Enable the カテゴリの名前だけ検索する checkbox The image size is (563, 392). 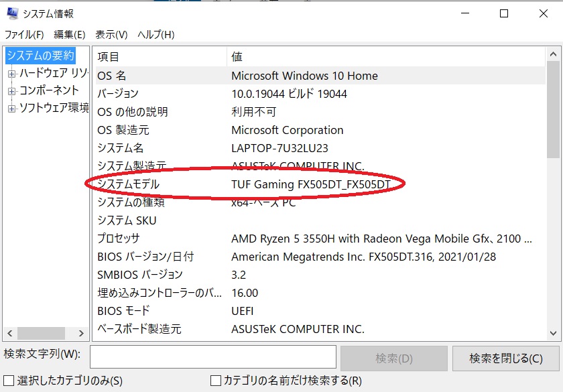(215, 379)
